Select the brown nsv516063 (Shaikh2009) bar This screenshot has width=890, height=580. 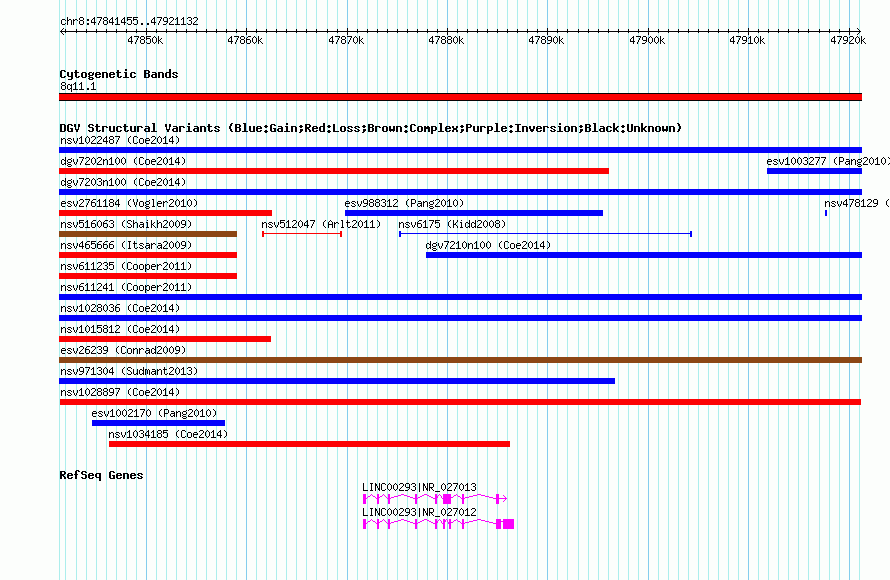point(148,234)
